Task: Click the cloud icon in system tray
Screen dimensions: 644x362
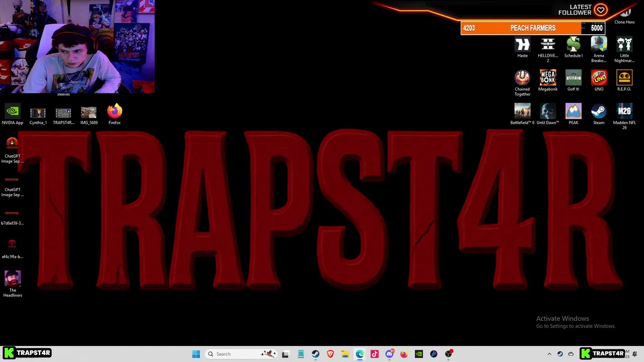Action: pyautogui.click(x=571, y=354)
